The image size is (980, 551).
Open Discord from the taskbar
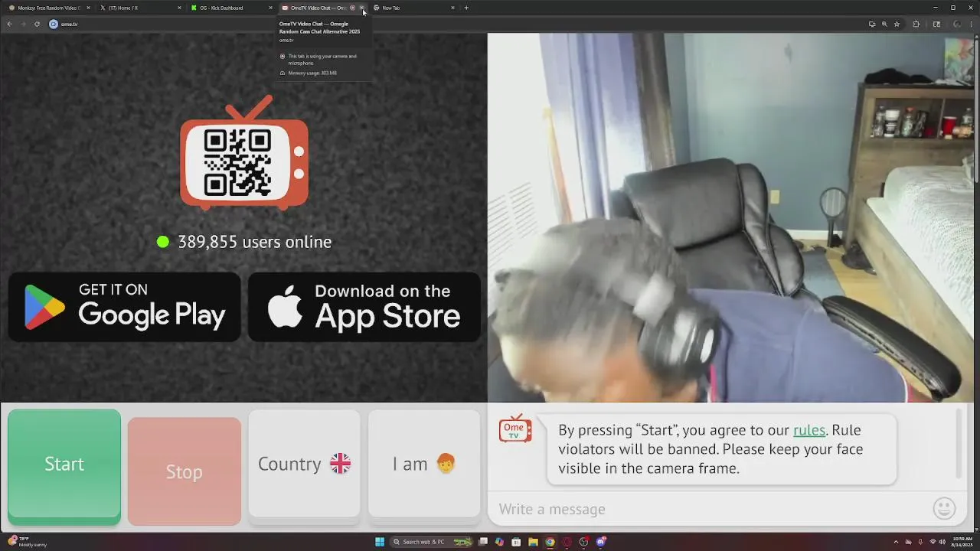[x=601, y=542]
